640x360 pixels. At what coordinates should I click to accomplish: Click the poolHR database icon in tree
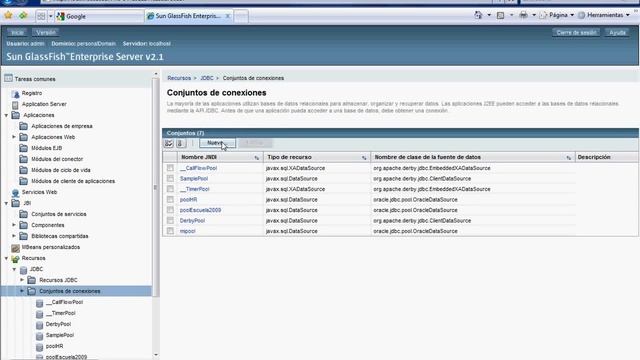(40, 347)
